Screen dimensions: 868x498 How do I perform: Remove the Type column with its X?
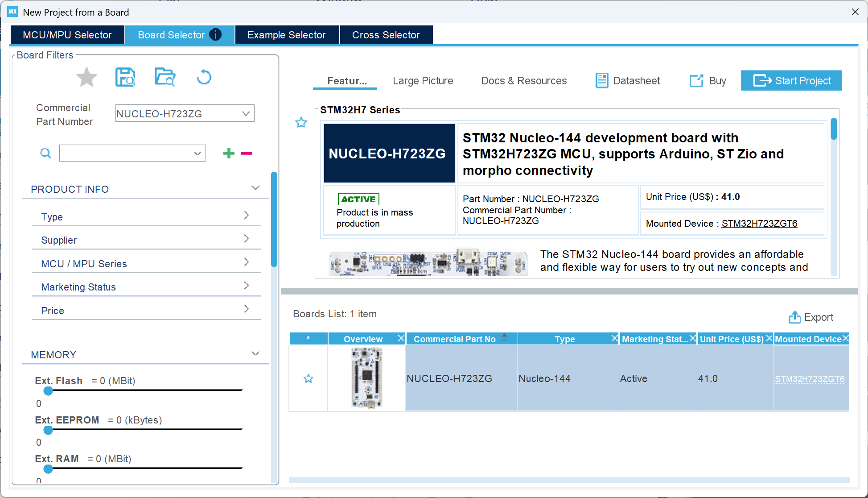point(614,338)
